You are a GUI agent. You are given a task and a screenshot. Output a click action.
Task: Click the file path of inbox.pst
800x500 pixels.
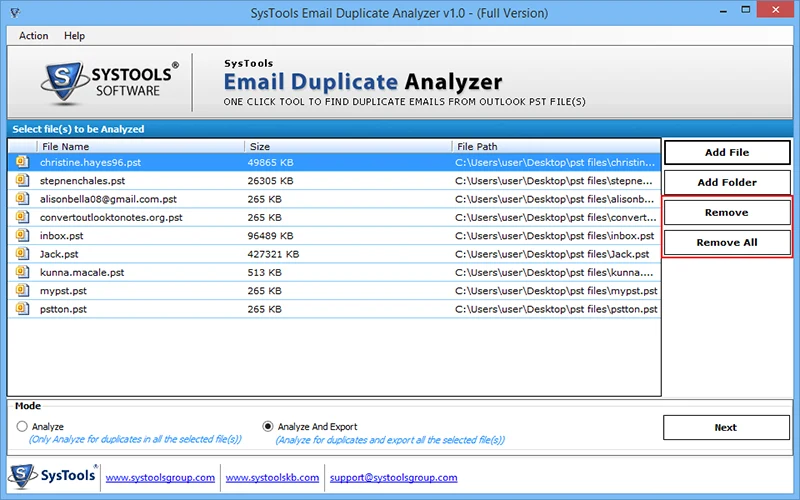pos(555,236)
